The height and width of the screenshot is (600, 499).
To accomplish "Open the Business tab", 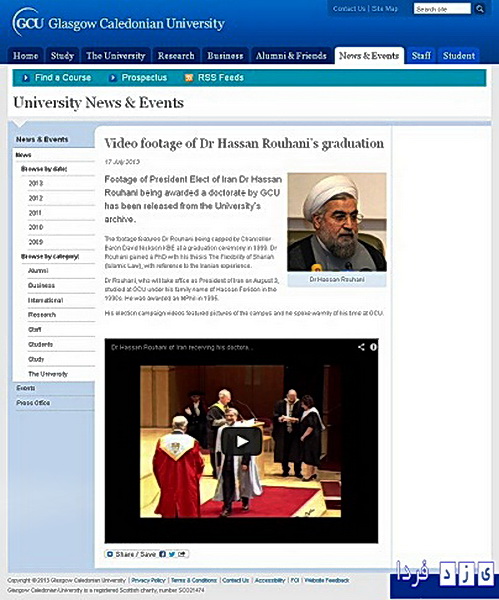I will pos(225,56).
